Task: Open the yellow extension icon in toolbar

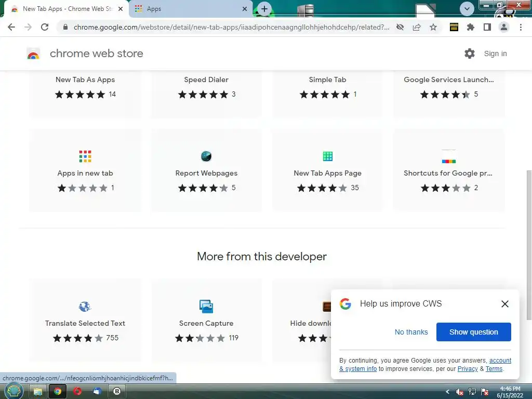Action: [x=454, y=27]
